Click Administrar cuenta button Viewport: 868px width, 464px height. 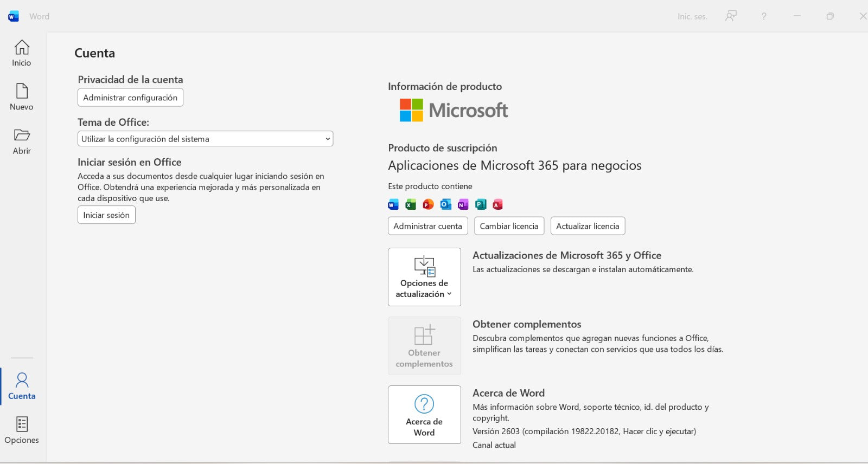pyautogui.click(x=427, y=226)
